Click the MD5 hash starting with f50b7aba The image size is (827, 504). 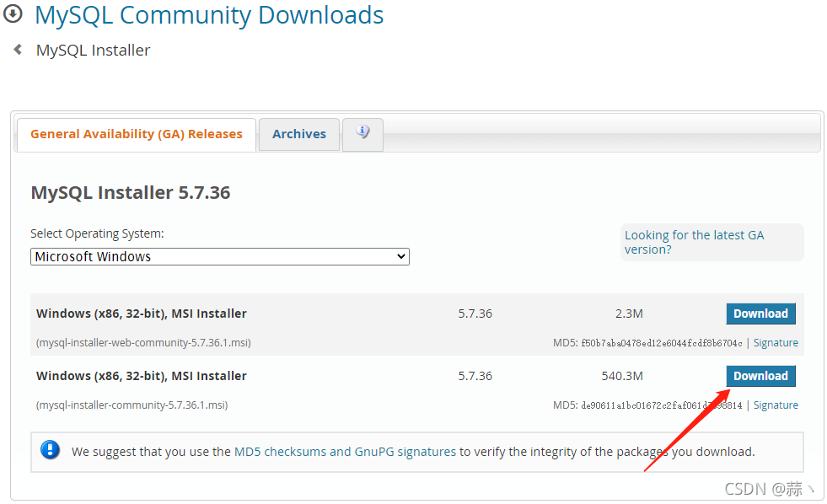(x=662, y=343)
